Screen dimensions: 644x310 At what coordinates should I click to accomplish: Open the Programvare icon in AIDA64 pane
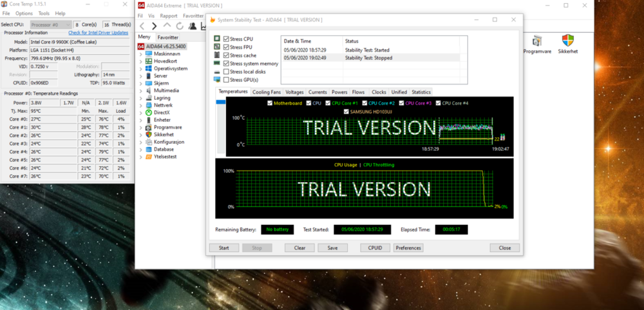(x=537, y=41)
